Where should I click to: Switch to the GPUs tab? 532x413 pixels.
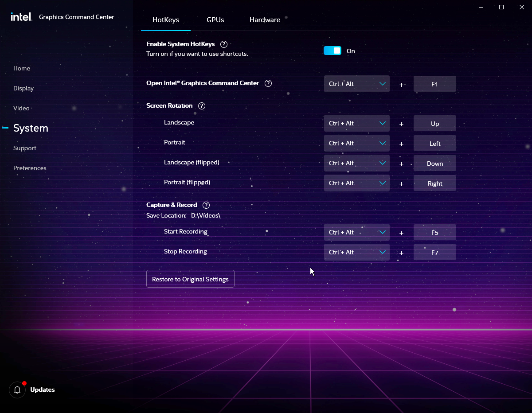click(x=215, y=20)
